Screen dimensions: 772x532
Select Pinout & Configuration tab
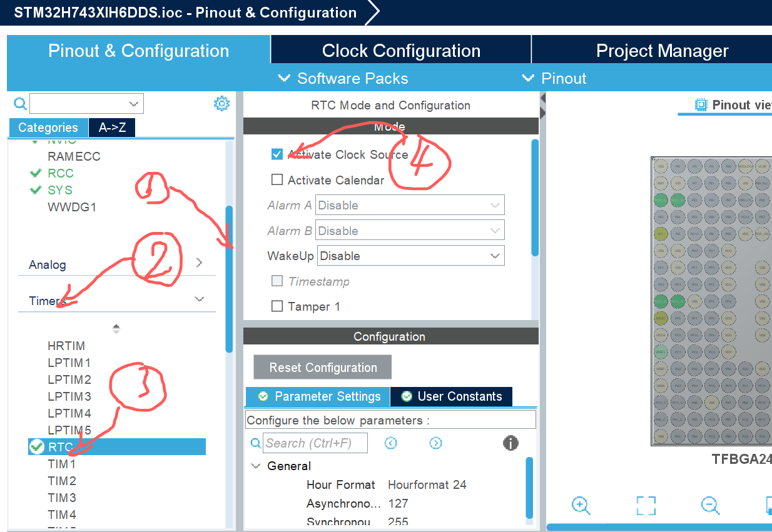pos(138,50)
